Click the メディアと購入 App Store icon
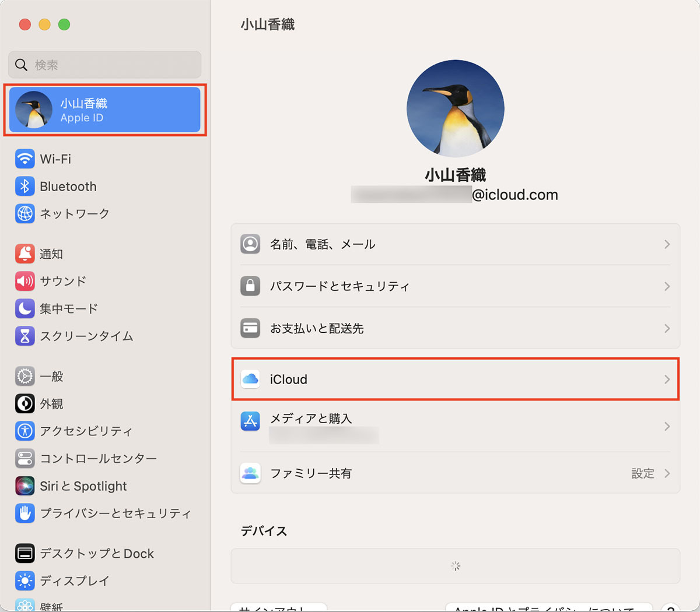Screen dimensions: 700x612 point(250,421)
